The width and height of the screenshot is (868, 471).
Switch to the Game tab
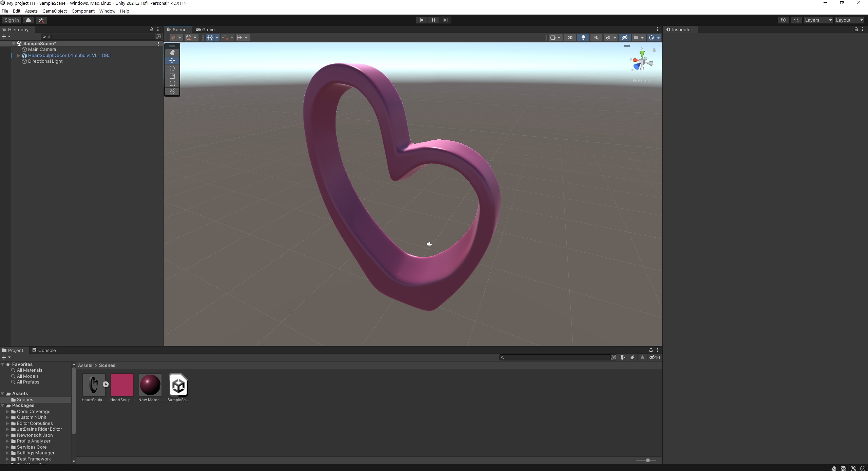click(x=205, y=30)
